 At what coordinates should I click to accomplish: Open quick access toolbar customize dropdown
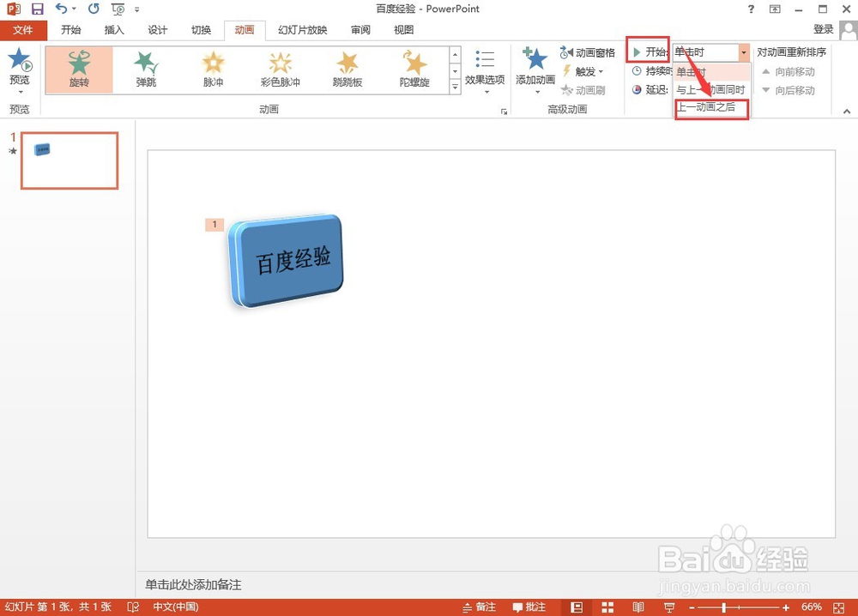click(136, 9)
